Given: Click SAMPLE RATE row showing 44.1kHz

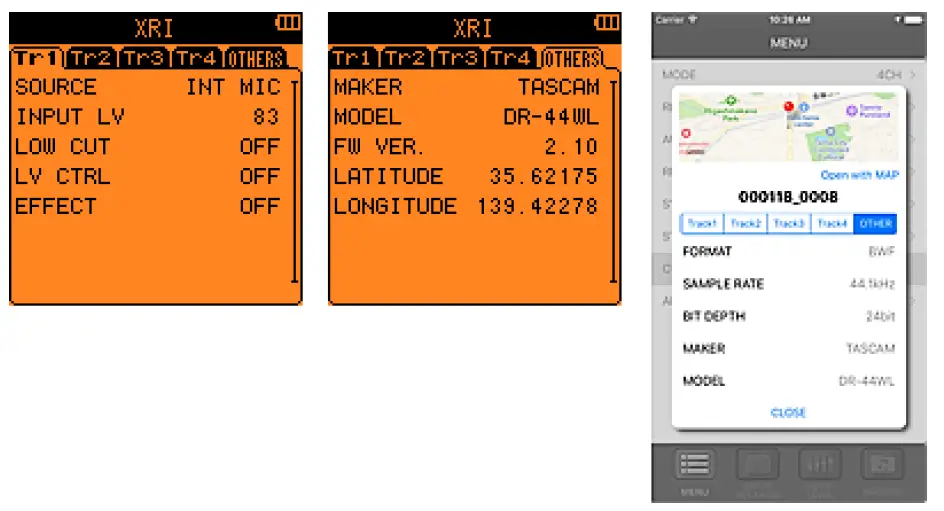Looking at the screenshot, I should [x=789, y=284].
